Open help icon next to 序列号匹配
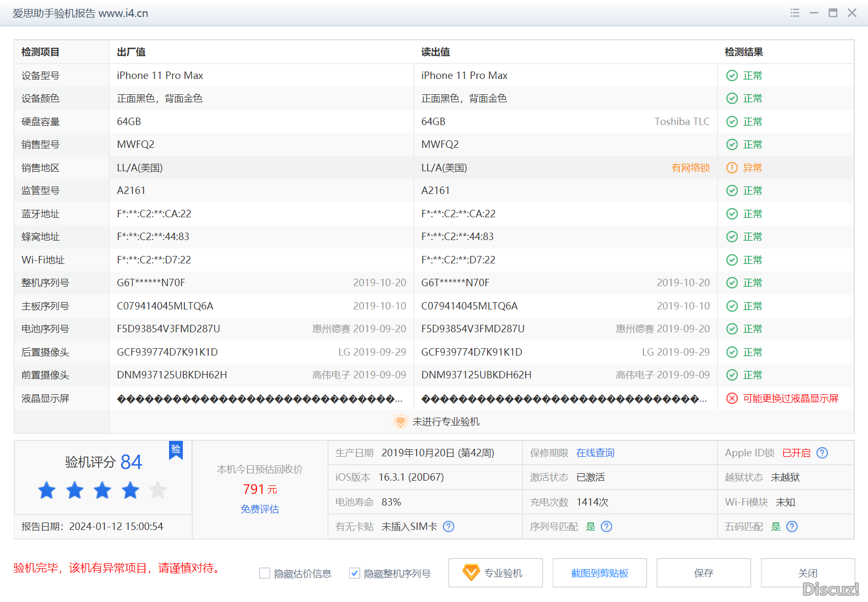 pyautogui.click(x=607, y=527)
